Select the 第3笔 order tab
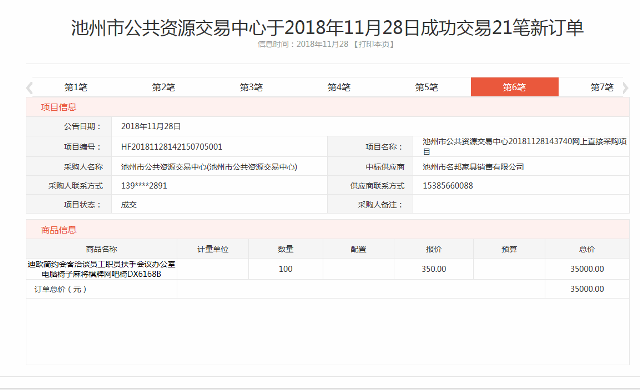The height and width of the screenshot is (390, 640). coord(251,87)
